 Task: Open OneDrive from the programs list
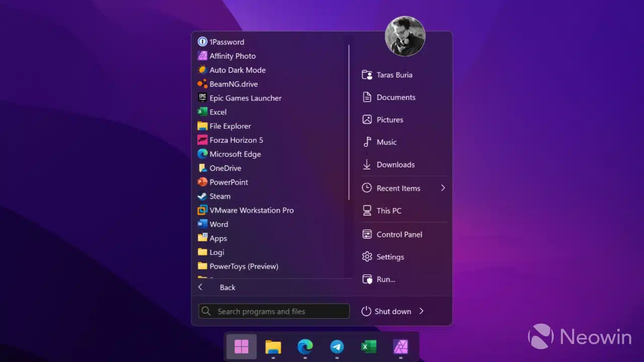coord(219,168)
